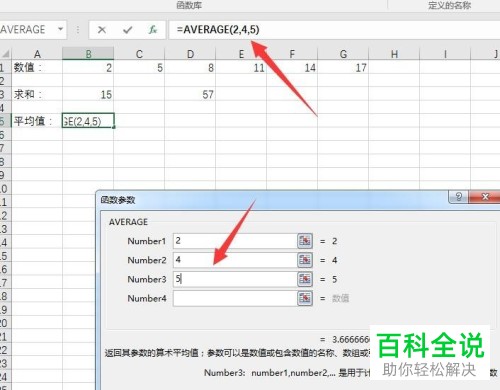Viewport: 500px width, 390px height.
Task: Select cell D3 containing 57
Action: coord(190,94)
